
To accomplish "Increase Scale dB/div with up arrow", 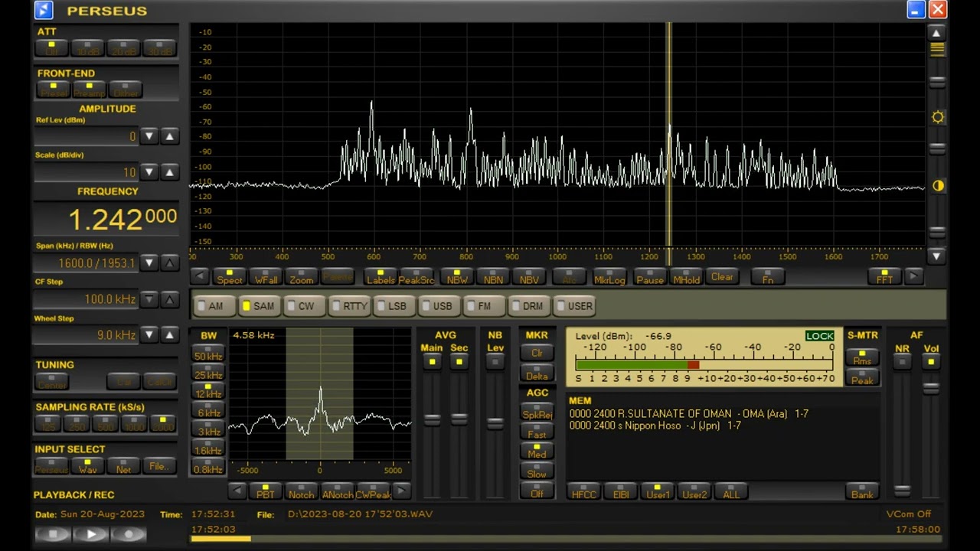I will tap(170, 172).
